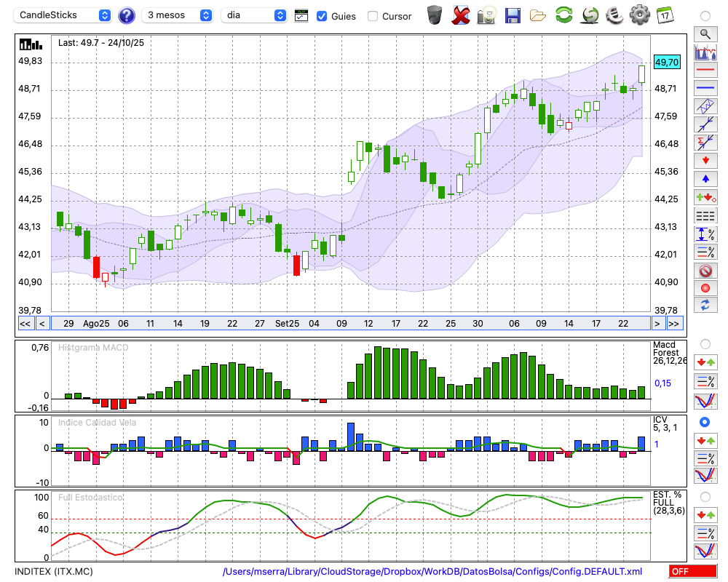Click the >> button to jump forward
Image resolution: width=728 pixels, height=582 pixels.
coord(675,324)
